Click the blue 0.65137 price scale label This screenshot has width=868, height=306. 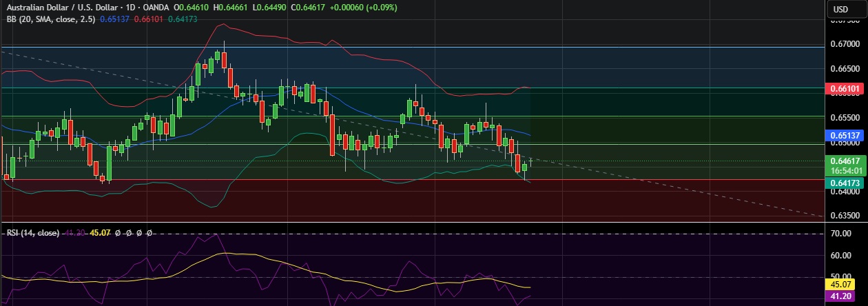click(846, 136)
